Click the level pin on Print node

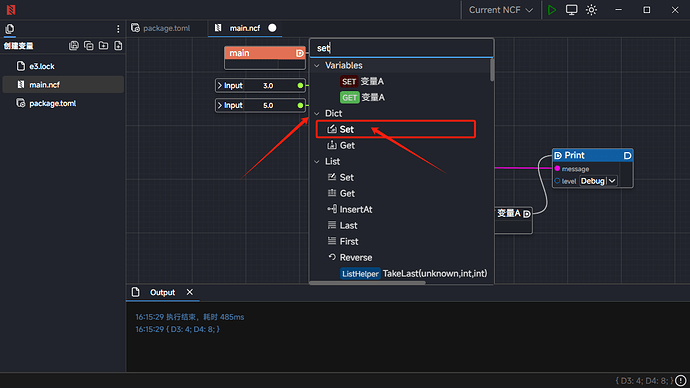(557, 181)
